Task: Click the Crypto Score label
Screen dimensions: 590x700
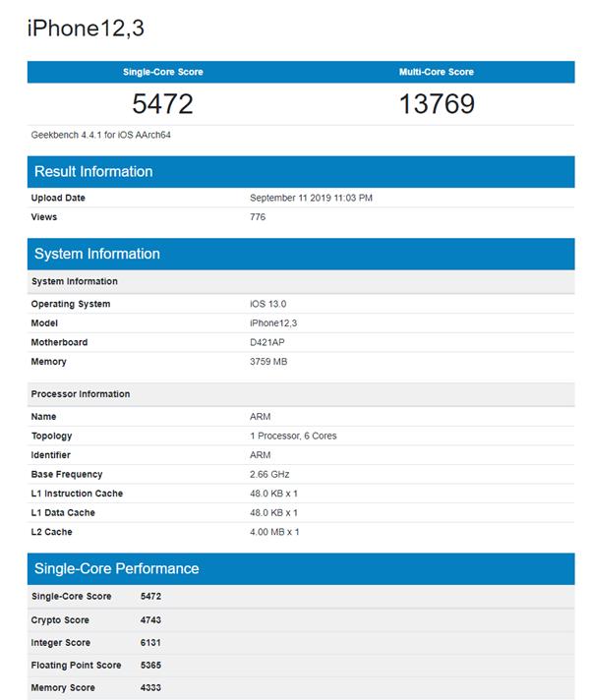Action: click(x=60, y=620)
